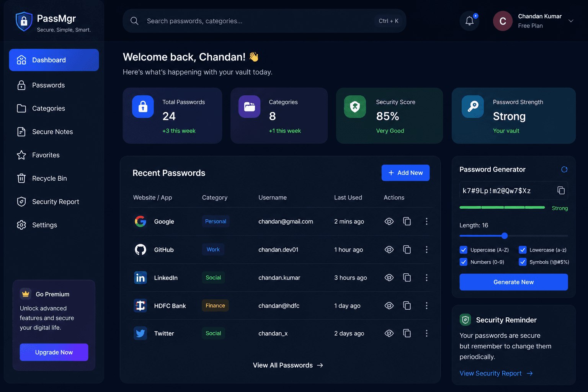The height and width of the screenshot is (392, 588).
Task: Click the Chandan Kumar avatar
Action: [x=503, y=21]
